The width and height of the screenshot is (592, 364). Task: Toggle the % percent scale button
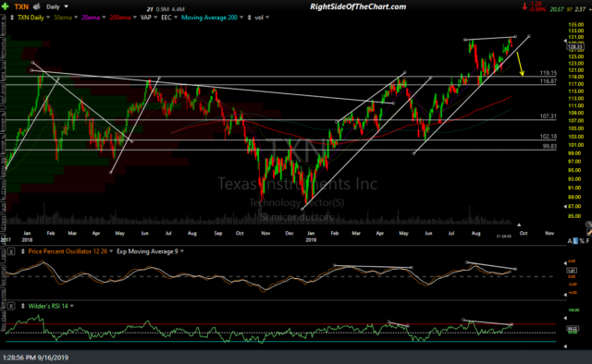click(x=582, y=241)
